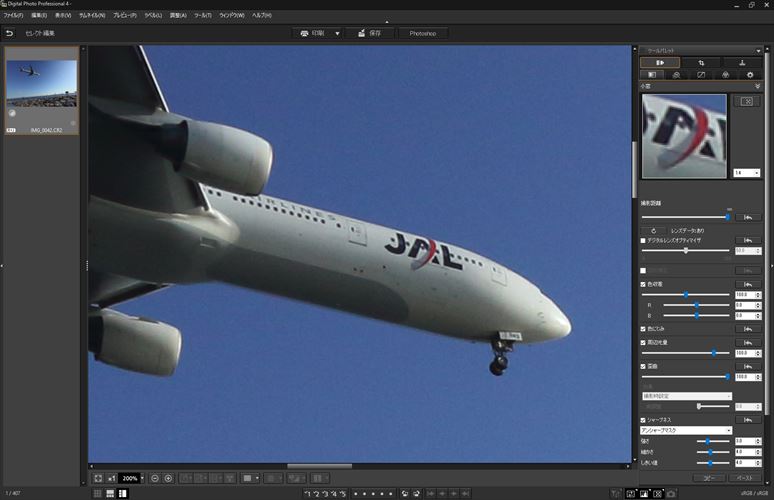This screenshot has height=500, width=774.
Task: Click the zoom in plus icon
Action: point(168,478)
